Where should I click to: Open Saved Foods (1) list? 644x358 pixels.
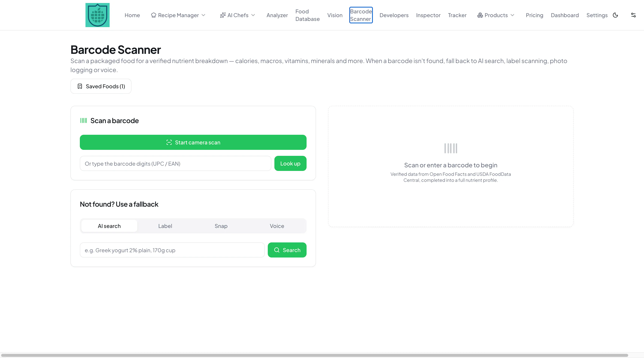click(101, 86)
